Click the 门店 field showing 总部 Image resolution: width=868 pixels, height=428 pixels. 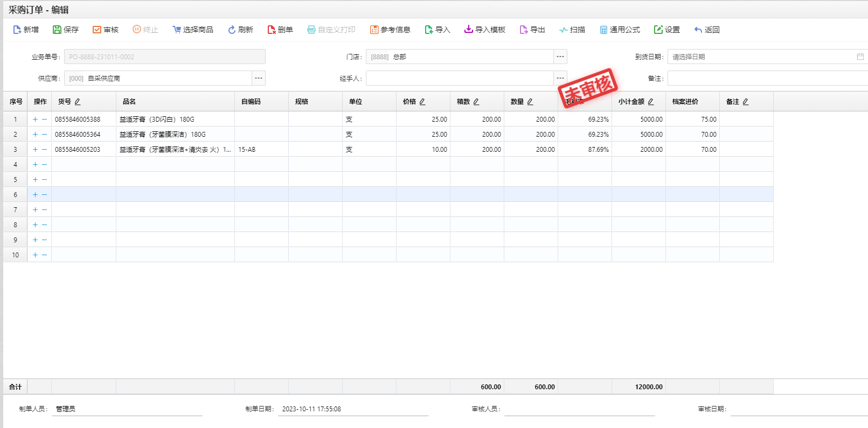point(460,57)
